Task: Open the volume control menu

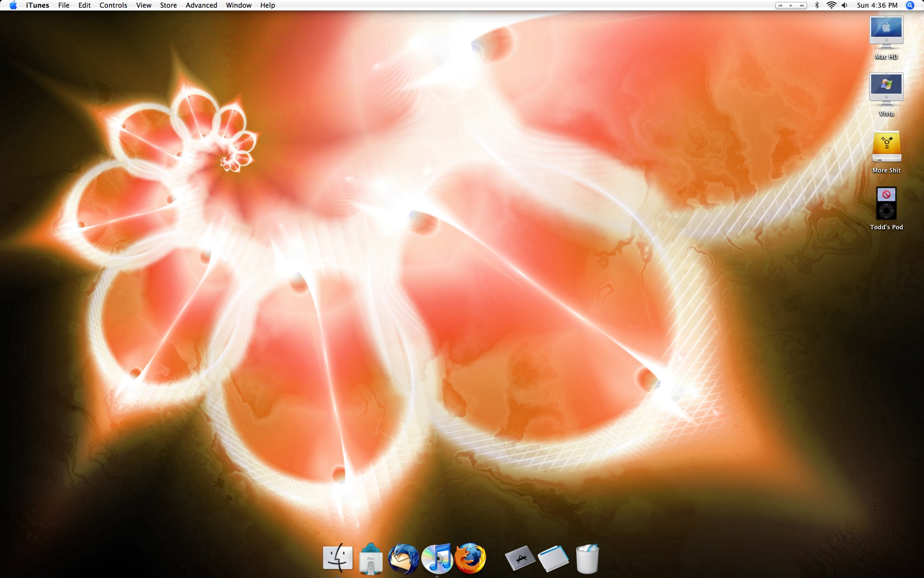Action: pyautogui.click(x=845, y=5)
